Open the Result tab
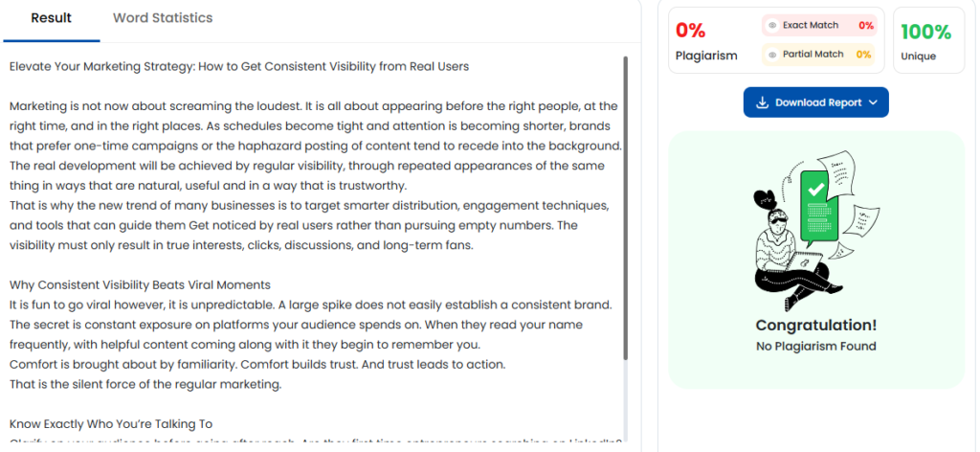 [x=51, y=18]
